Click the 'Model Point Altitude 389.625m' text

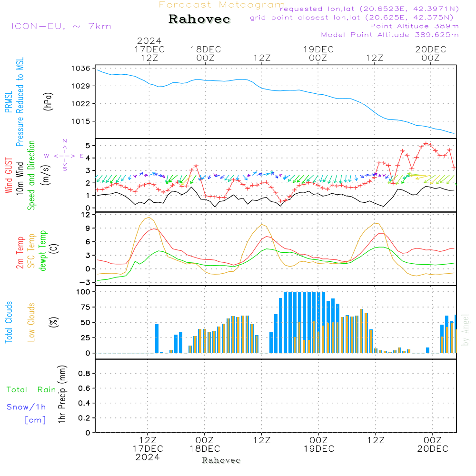(x=390, y=35)
